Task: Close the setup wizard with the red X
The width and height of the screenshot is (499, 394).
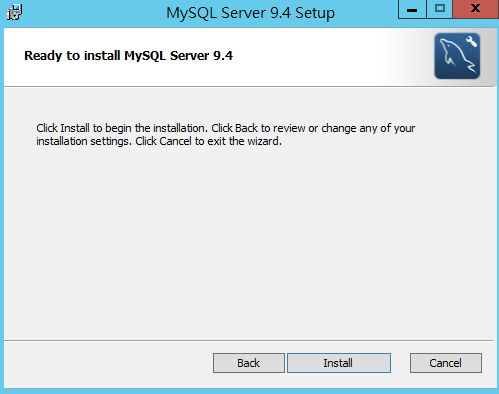Action: pos(476,9)
